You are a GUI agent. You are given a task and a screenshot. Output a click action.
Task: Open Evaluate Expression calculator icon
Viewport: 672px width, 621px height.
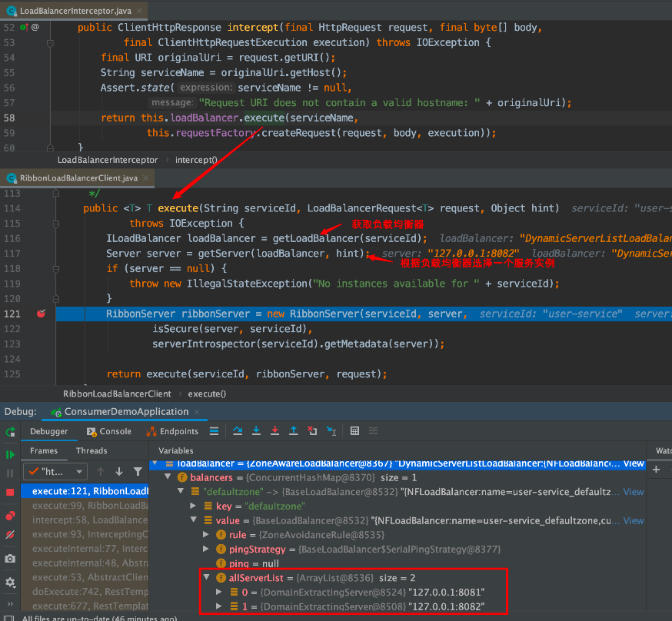(x=354, y=431)
